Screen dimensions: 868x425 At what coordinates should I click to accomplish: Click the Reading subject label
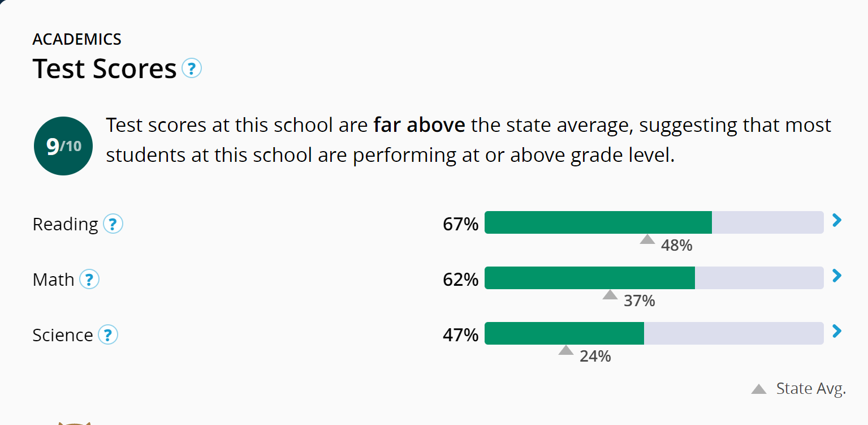[x=65, y=224]
